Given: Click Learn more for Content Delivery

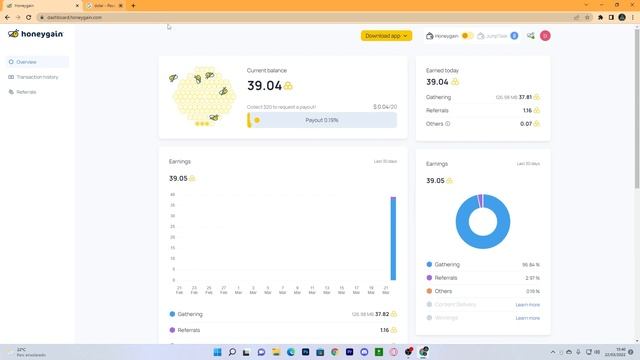Looking at the screenshot, I should [527, 305].
